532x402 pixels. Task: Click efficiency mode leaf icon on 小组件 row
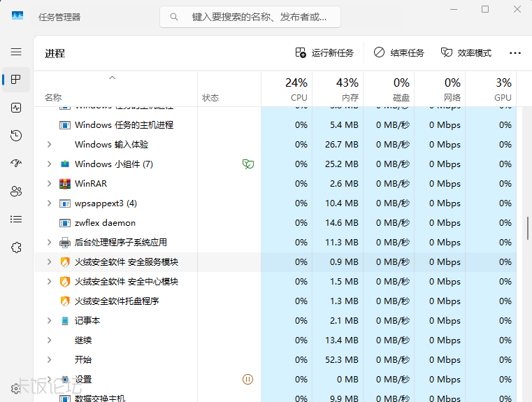[248, 164]
